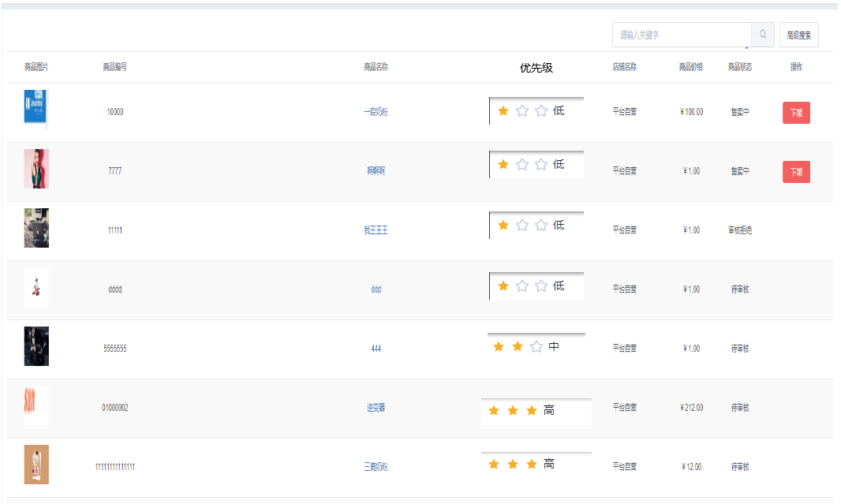Viewport: 841px width, 504px height.
Task: Click third empty star for product 5555555
Action: point(536,347)
